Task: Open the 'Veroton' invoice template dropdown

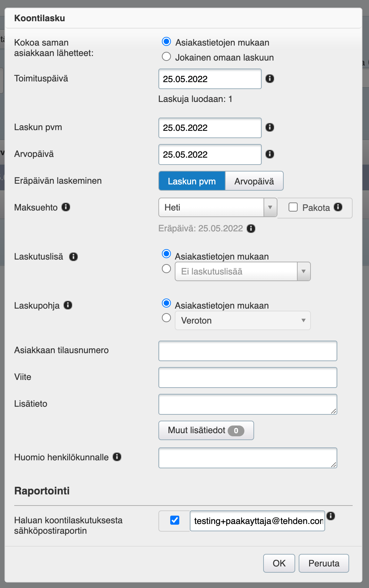Action: coord(242,320)
